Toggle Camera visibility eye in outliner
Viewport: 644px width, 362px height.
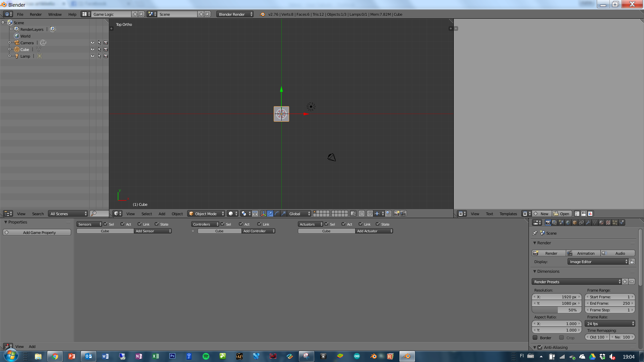(x=93, y=43)
